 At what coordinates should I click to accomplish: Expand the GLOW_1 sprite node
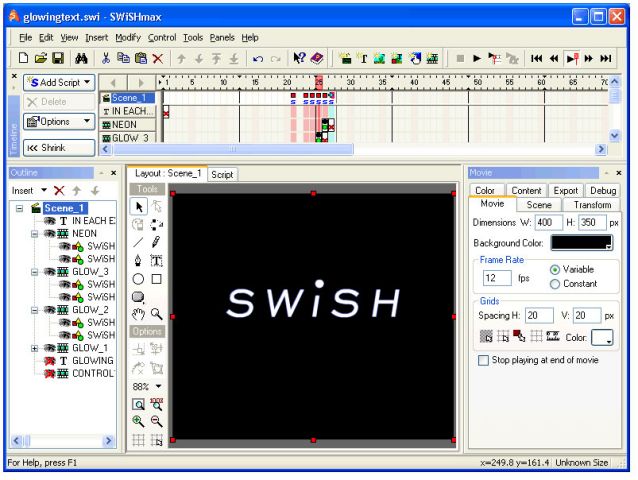pos(35,348)
